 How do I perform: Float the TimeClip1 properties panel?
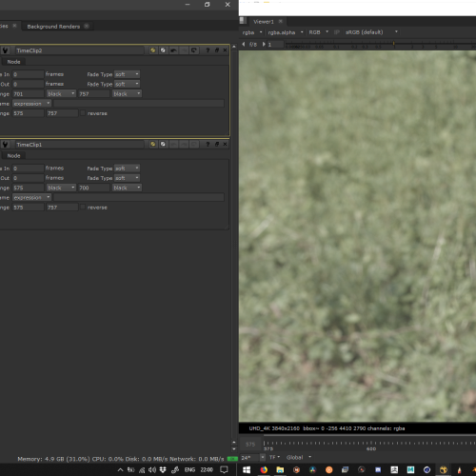tap(217, 144)
